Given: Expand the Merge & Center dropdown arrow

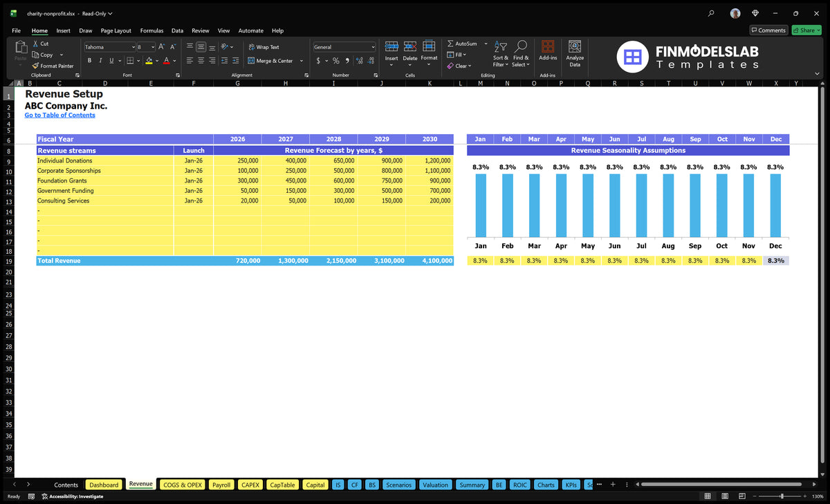Looking at the screenshot, I should (302, 61).
